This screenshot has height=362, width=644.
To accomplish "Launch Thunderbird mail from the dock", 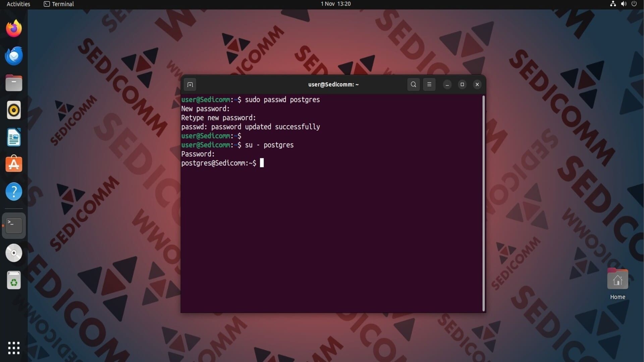I will [x=14, y=56].
